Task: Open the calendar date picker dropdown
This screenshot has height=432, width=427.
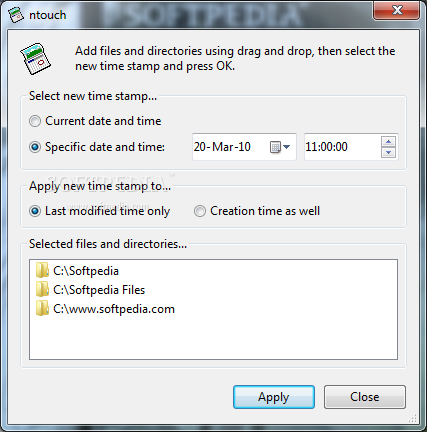Action: pos(280,147)
